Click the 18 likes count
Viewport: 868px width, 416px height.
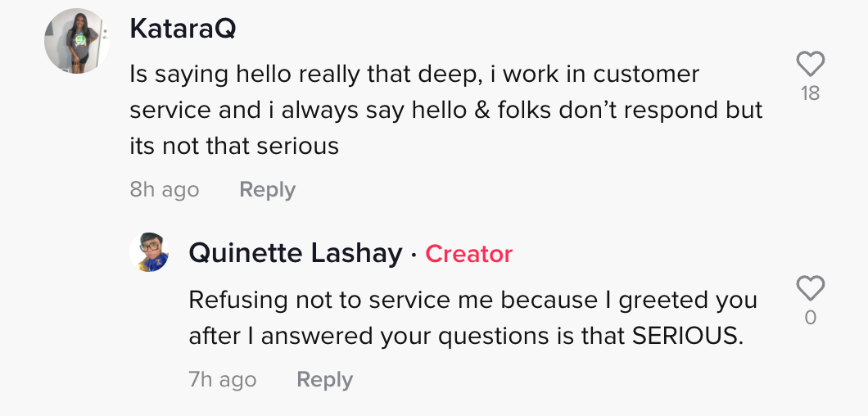pyautogui.click(x=811, y=93)
